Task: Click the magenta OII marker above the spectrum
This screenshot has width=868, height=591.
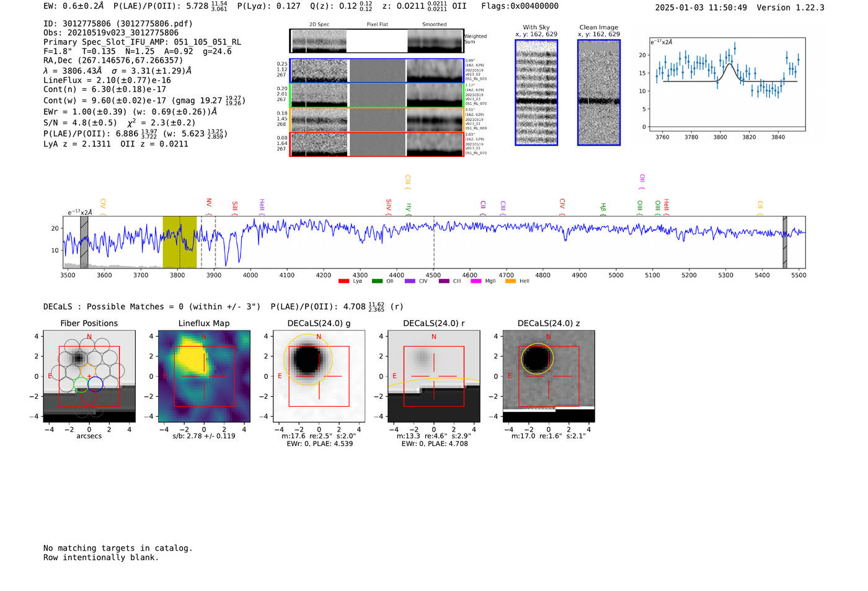Action: (642, 181)
